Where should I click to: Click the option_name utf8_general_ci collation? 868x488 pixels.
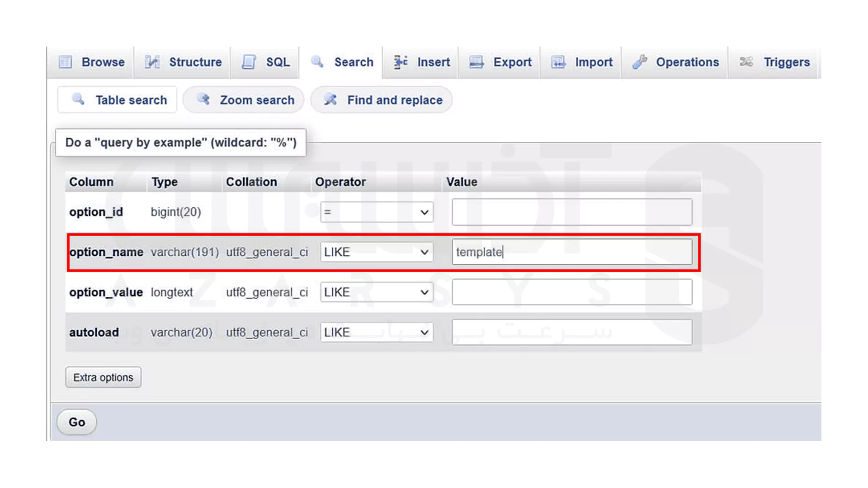(x=267, y=252)
